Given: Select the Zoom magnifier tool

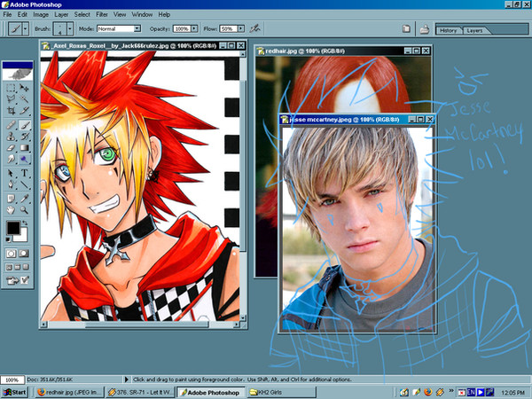Looking at the screenshot, I should pyautogui.click(x=24, y=209).
